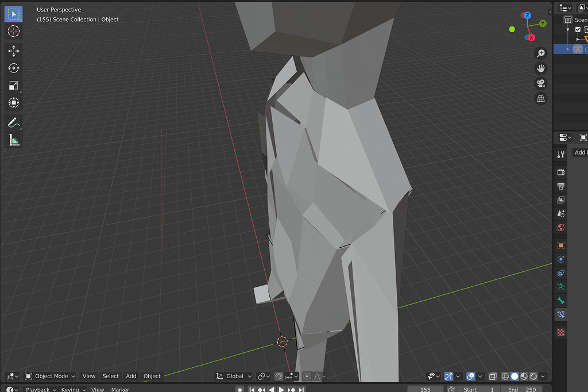588x392 pixels.
Task: Switch perspective/orthographic with grid icon
Action: 540,98
